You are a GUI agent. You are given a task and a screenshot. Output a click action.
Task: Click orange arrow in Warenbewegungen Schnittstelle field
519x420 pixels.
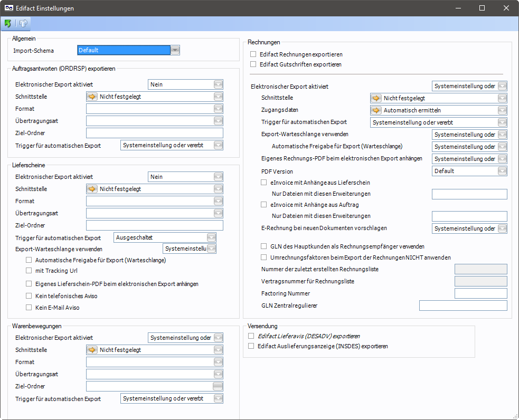(92, 350)
